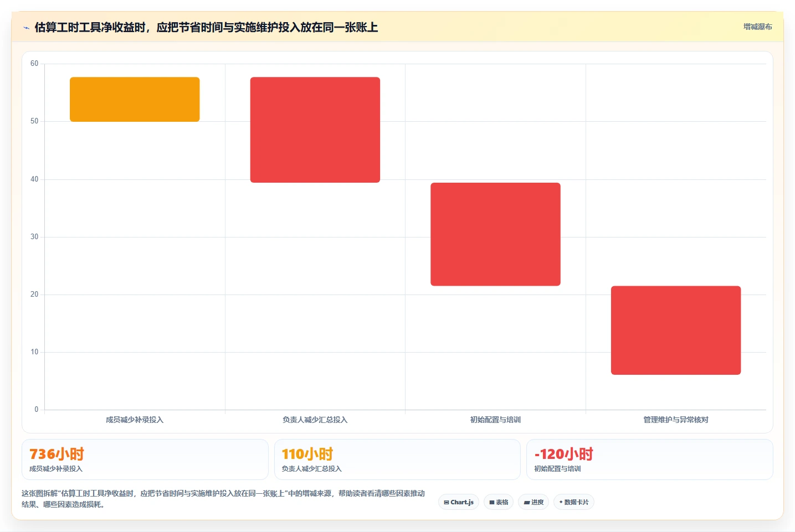The width and height of the screenshot is (795, 532).
Task: Click x-axis label 初始配置与培训
Action: [495, 420]
